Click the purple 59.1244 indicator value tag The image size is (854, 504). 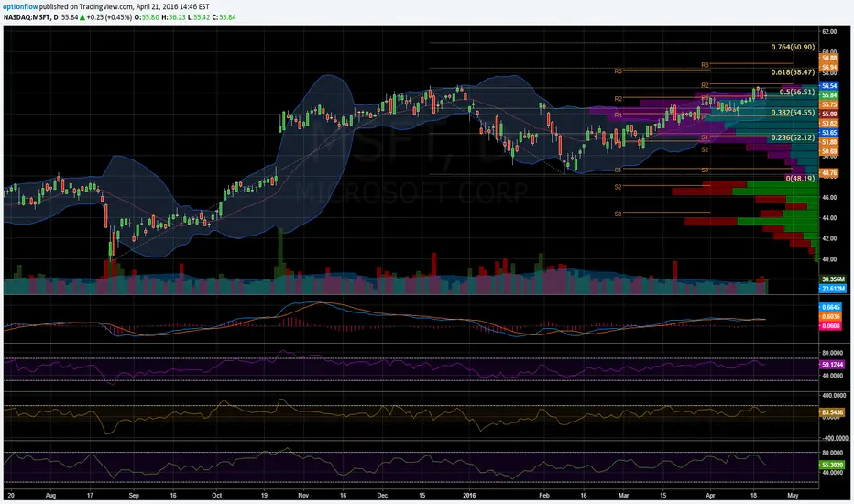tap(832, 365)
